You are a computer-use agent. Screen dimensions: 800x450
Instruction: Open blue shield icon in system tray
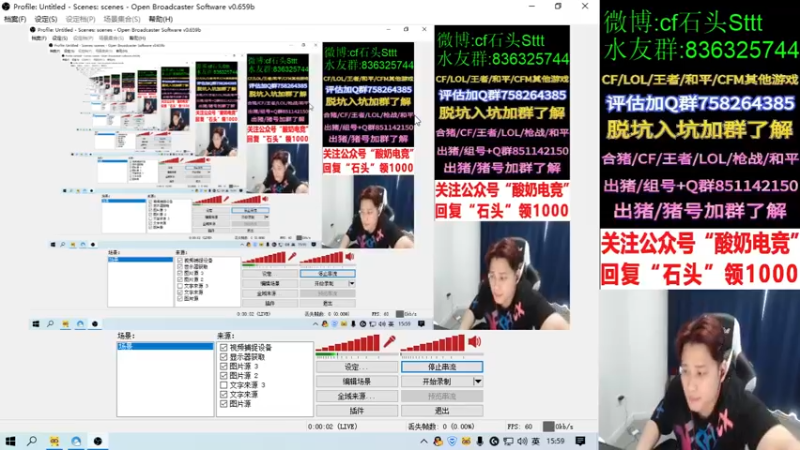point(452,441)
